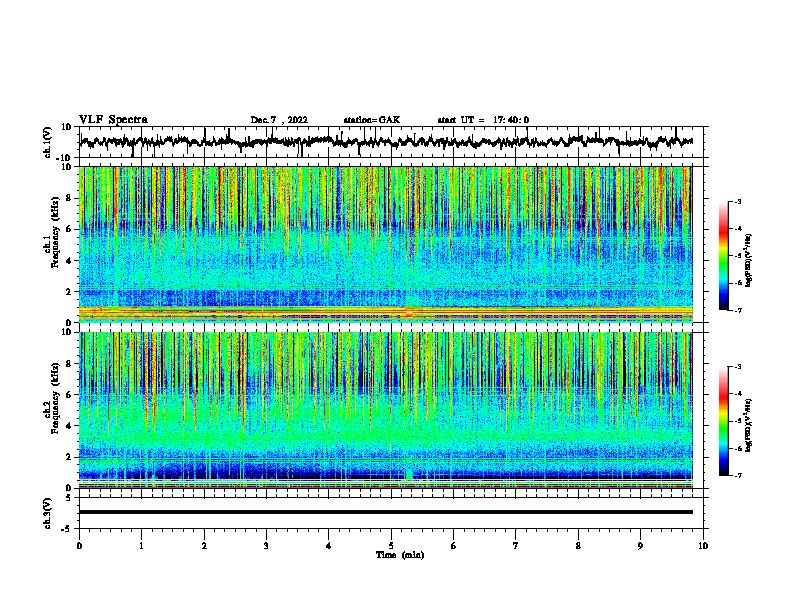Click the "5" tick on ch.3(V) axis
The image size is (792, 612).
pos(70,498)
